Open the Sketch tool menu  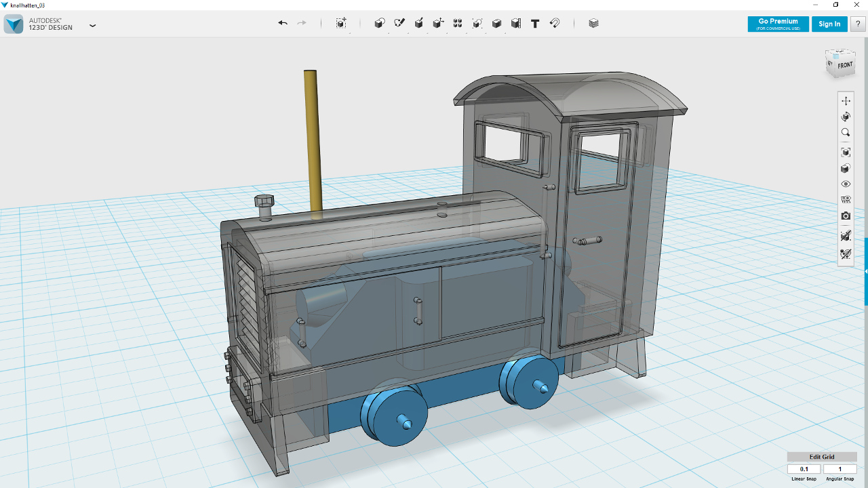(399, 23)
